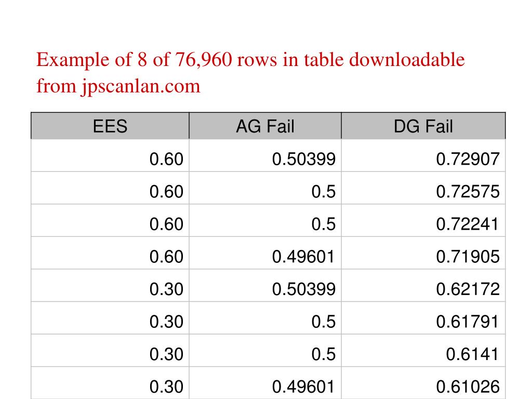This screenshot has width=532, height=399.
Task: Click the DG Fail column header
Action: [423, 126]
